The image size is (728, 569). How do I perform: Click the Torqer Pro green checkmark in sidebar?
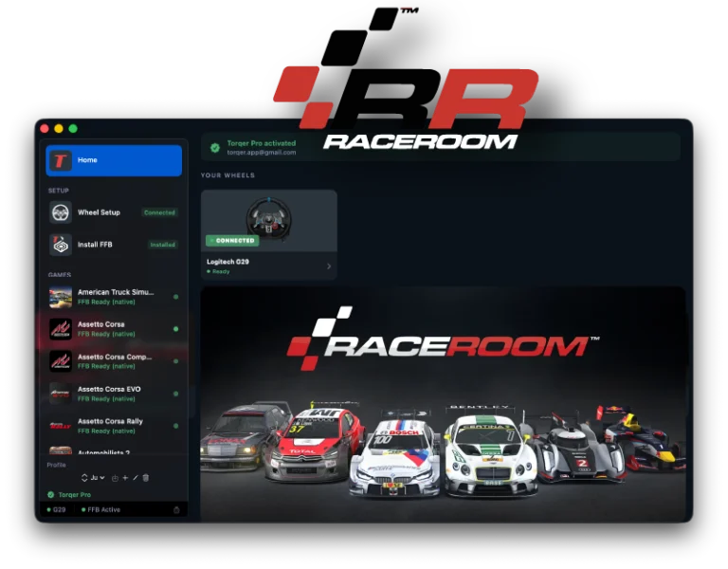coord(51,495)
